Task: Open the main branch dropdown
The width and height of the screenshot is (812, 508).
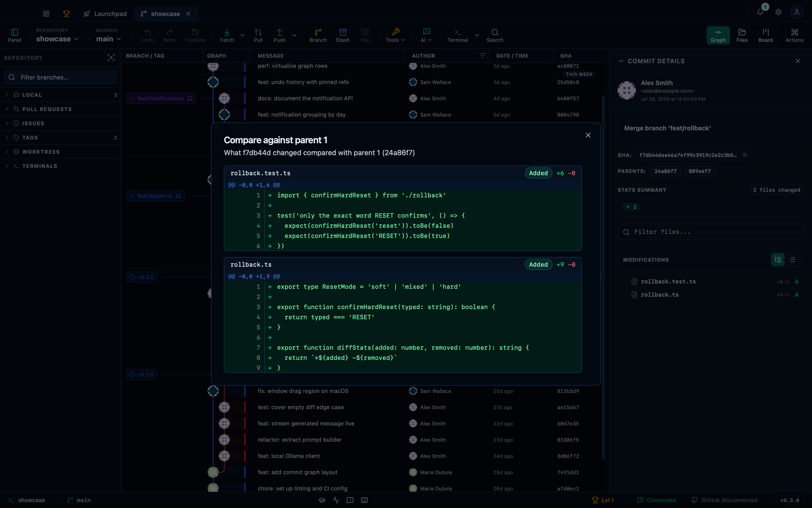Action: point(108,39)
